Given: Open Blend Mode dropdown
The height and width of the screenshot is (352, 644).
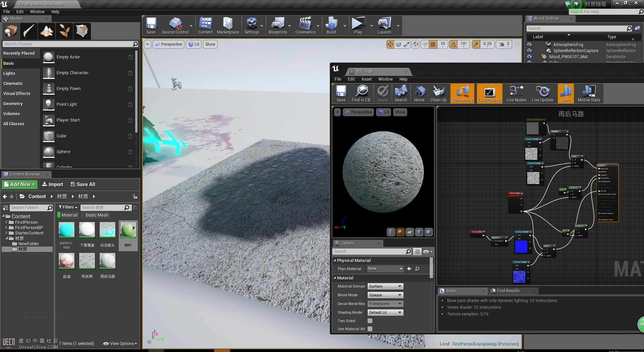Looking at the screenshot, I should (x=385, y=295).
